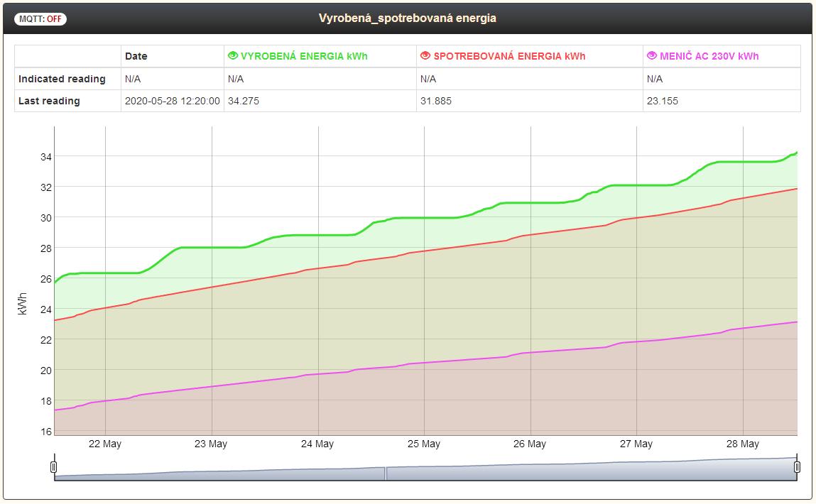Toggle visibility eye of MENIČ AC 230V series
The width and height of the screenshot is (816, 504).
651,55
